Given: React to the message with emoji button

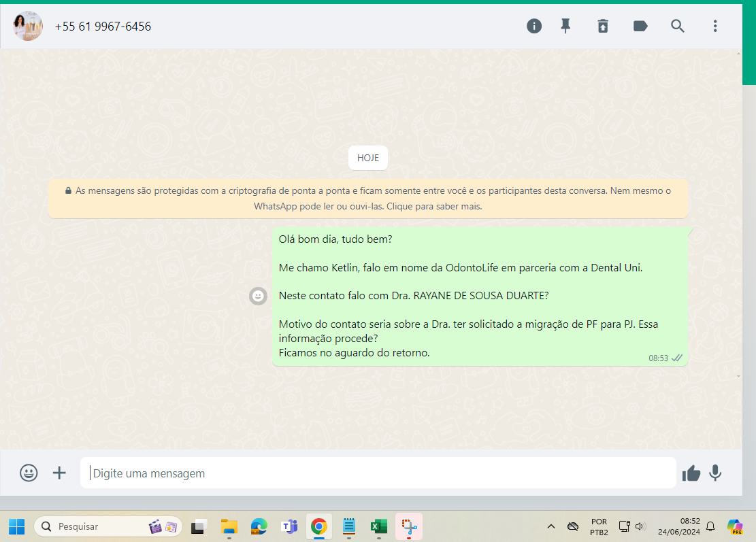Looking at the screenshot, I should click(258, 296).
